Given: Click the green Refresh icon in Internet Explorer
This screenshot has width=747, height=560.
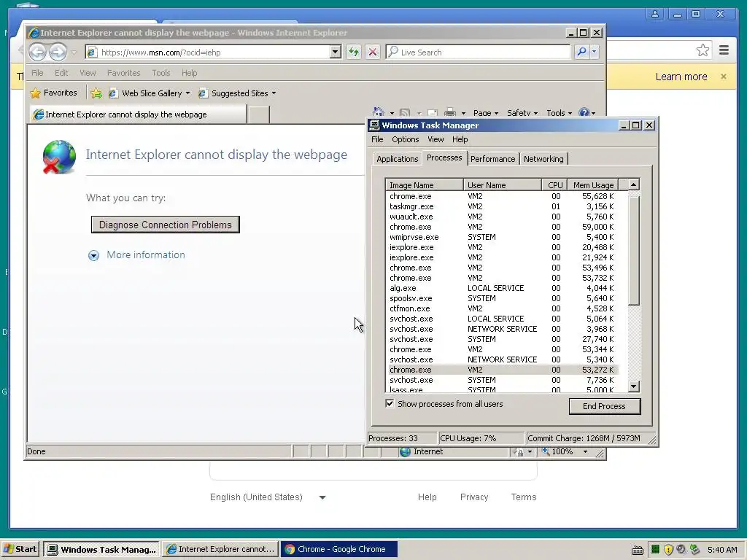Looking at the screenshot, I should point(354,52).
